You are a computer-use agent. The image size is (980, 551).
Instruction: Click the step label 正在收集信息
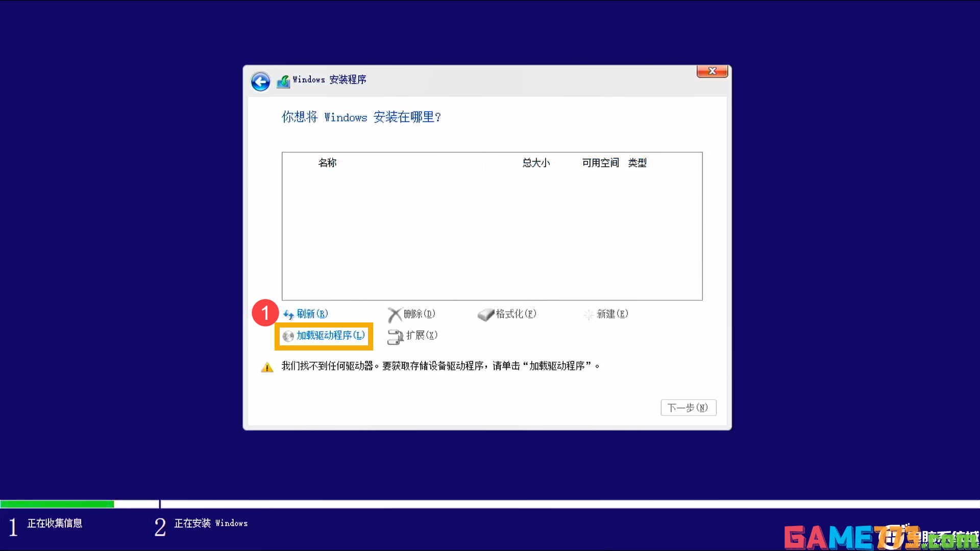55,523
